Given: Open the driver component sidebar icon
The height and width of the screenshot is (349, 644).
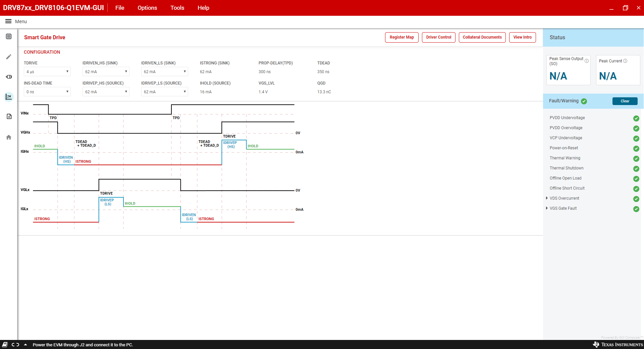Looking at the screenshot, I should (9, 77).
